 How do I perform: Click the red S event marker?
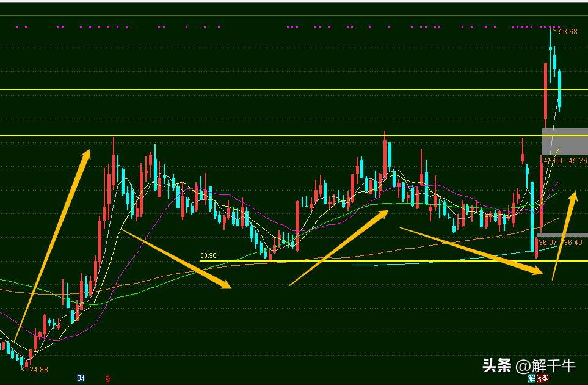click(x=108, y=378)
